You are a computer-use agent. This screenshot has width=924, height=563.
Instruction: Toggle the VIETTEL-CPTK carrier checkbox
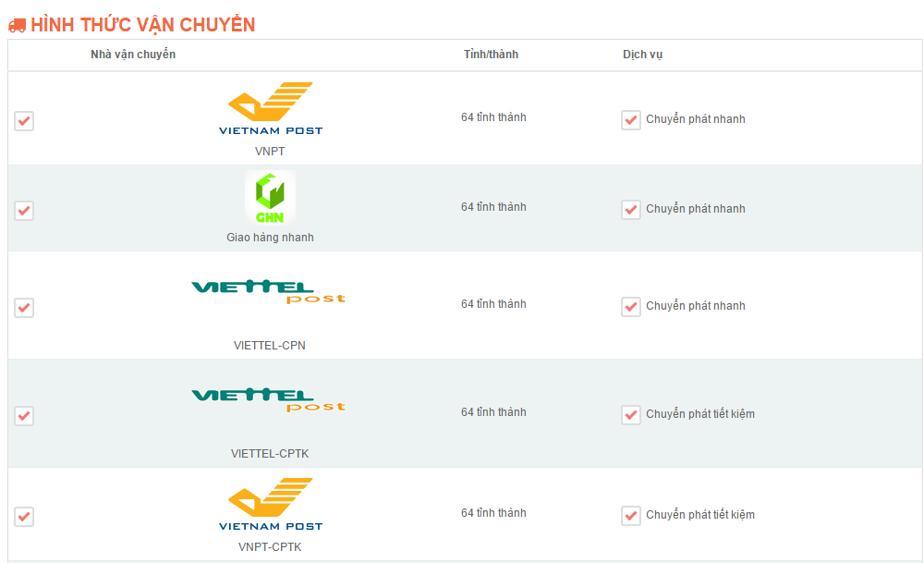(24, 416)
